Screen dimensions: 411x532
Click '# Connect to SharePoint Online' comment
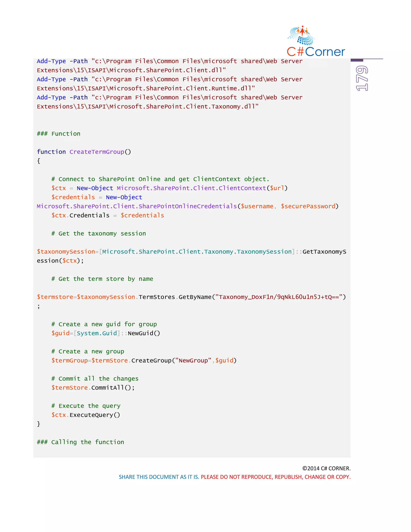[x=160, y=179]
